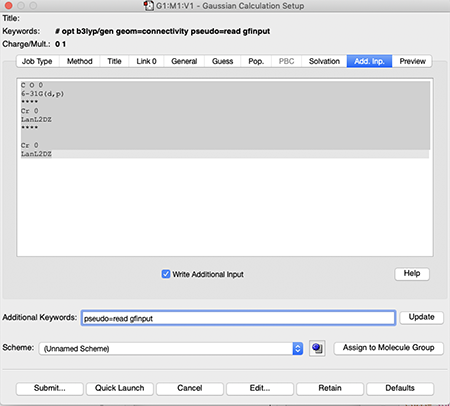The height and width of the screenshot is (406, 450).
Task: Go to the Link 0 tab
Action: pos(146,61)
